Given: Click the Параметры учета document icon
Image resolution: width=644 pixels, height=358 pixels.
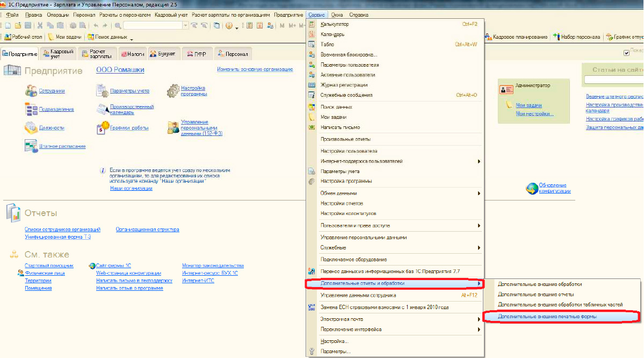Looking at the screenshot, I should click(102, 90).
